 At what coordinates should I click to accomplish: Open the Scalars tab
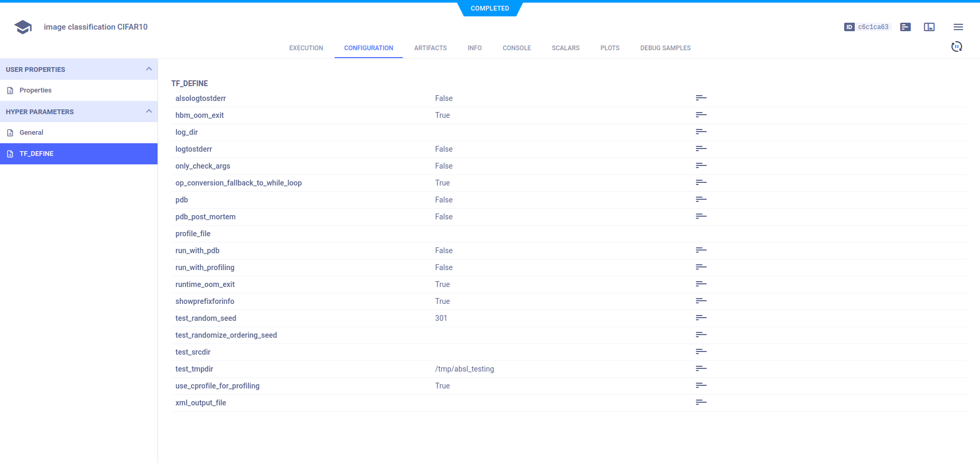point(565,48)
